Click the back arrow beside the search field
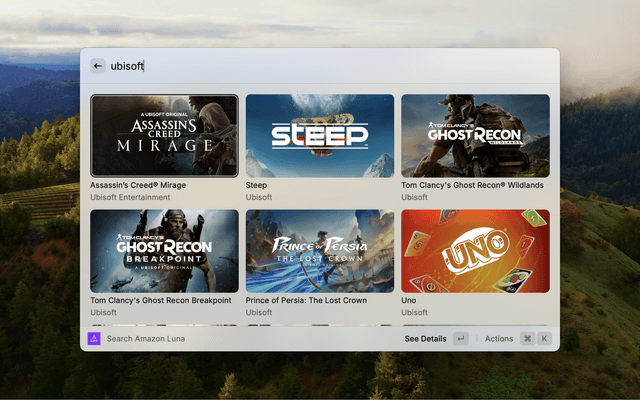This screenshot has height=400, width=640. (x=98, y=66)
